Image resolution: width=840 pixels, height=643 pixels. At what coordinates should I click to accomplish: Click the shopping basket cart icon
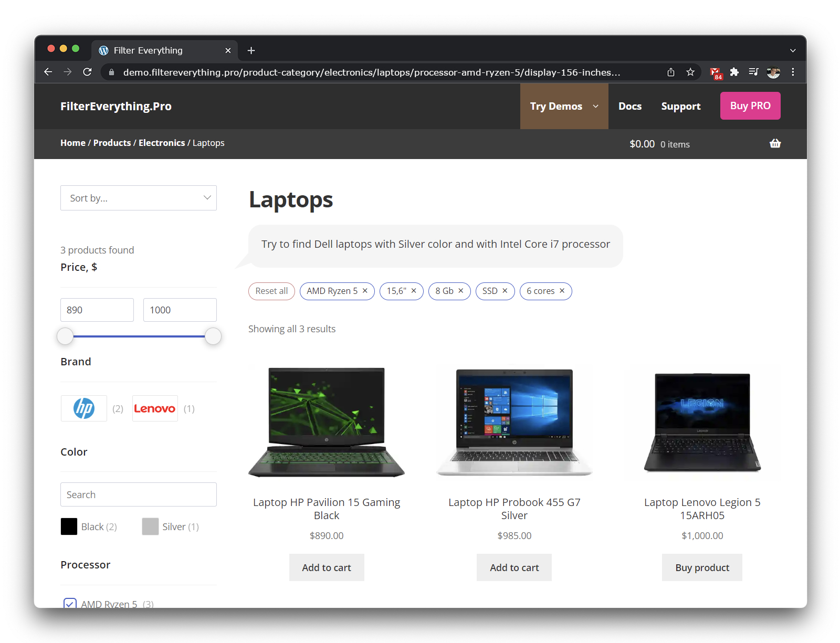pyautogui.click(x=775, y=143)
